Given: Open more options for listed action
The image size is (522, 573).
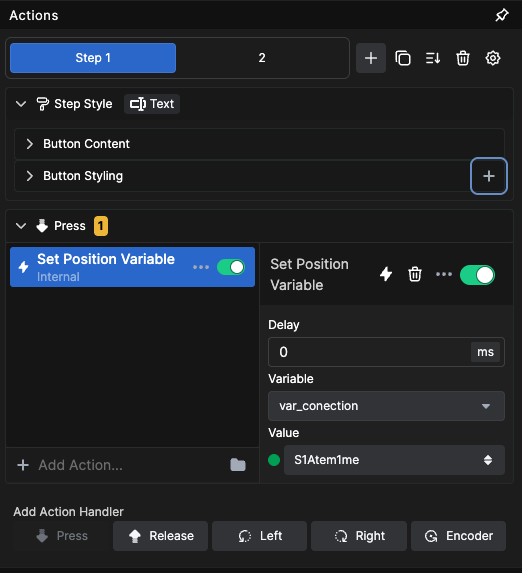Looking at the screenshot, I should 201,267.
